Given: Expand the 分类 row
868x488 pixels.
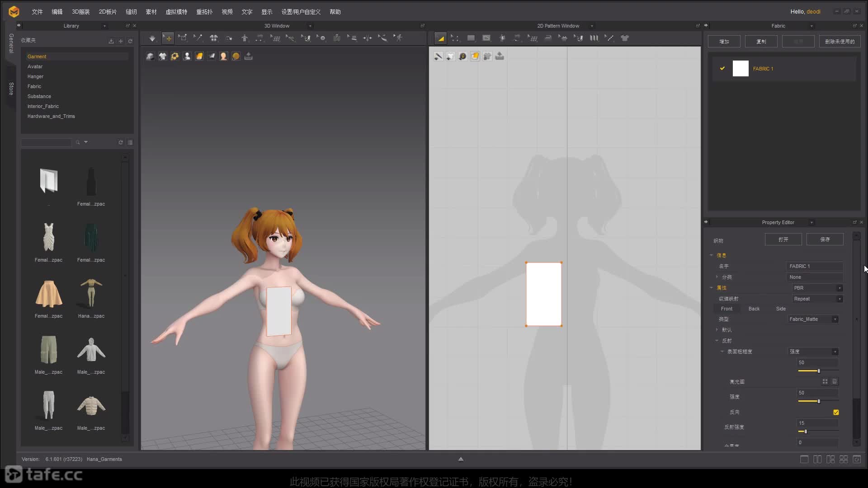Looking at the screenshot, I should pos(717,277).
